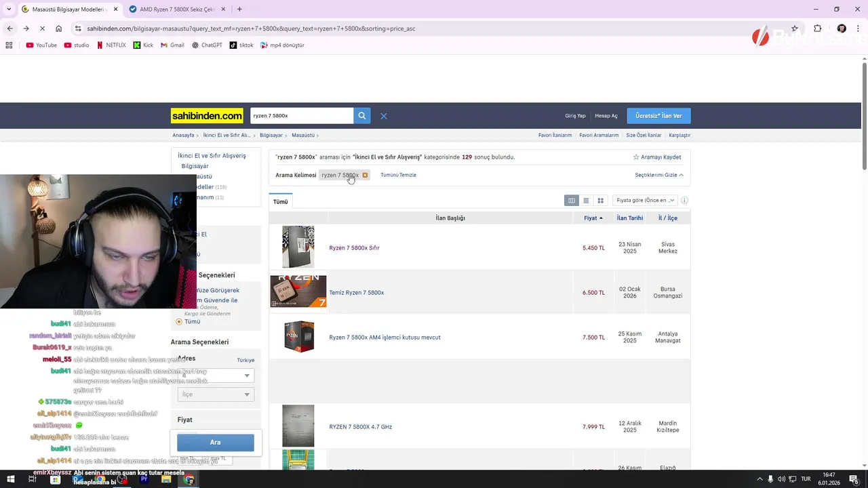Click browser forward arrow
The image size is (868, 488).
(26, 28)
